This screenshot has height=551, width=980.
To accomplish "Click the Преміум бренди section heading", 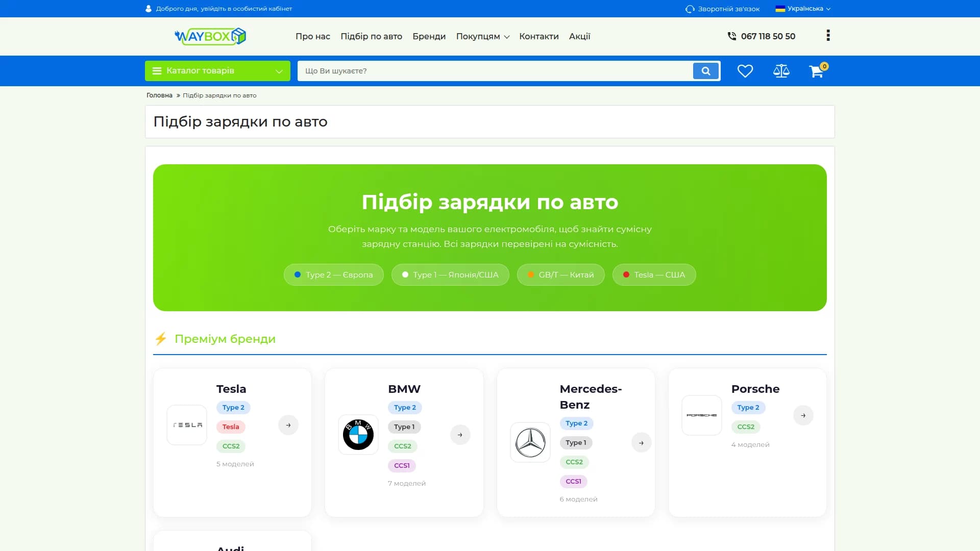I will 225,339.
